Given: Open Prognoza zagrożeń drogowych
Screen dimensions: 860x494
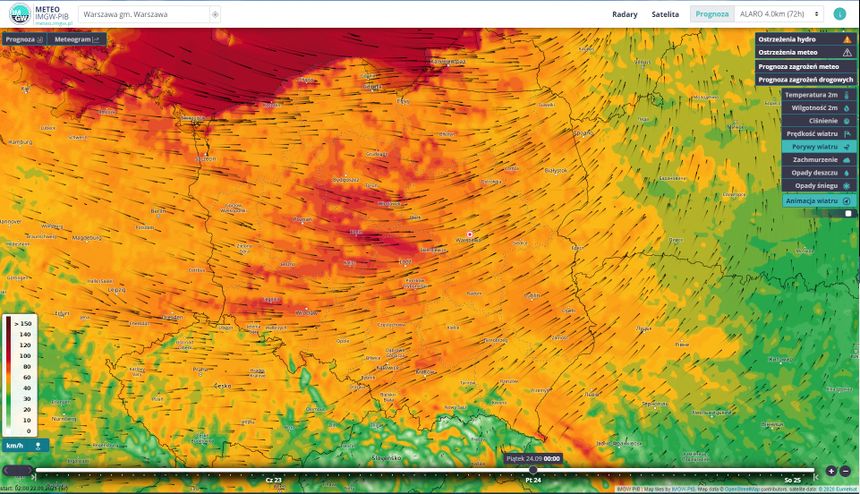Looking at the screenshot, I should pyautogui.click(x=805, y=80).
